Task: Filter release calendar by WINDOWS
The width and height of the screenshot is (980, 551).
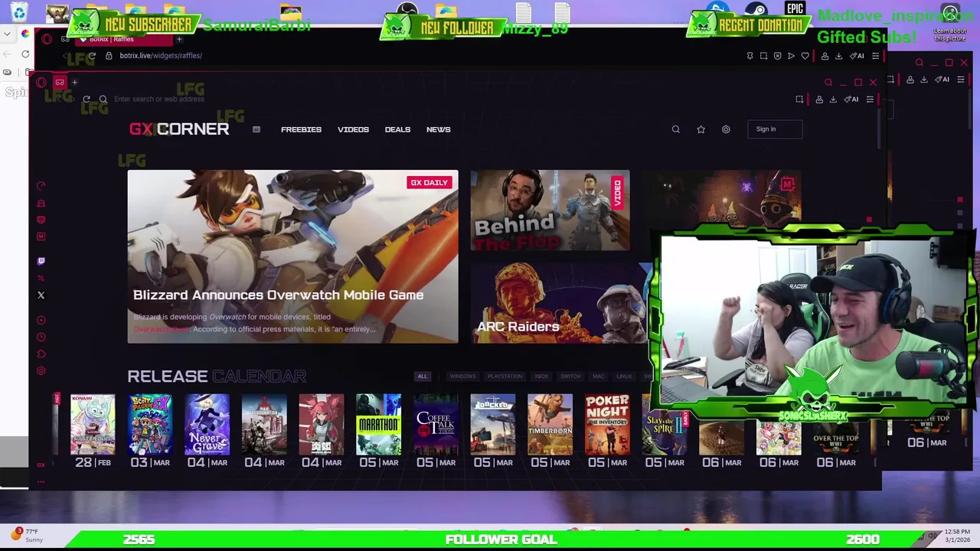Action: click(x=462, y=377)
